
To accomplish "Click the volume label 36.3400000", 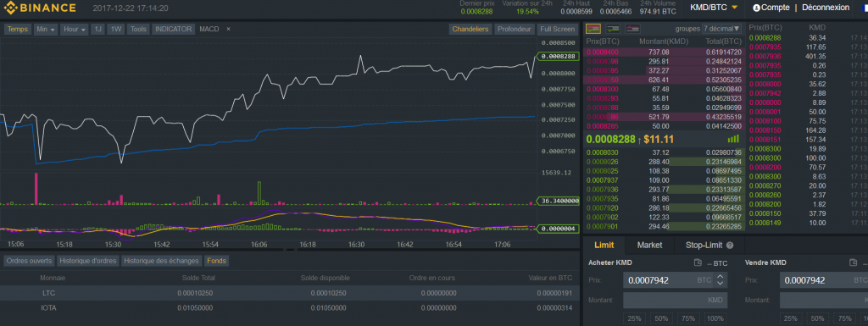I will tap(558, 202).
